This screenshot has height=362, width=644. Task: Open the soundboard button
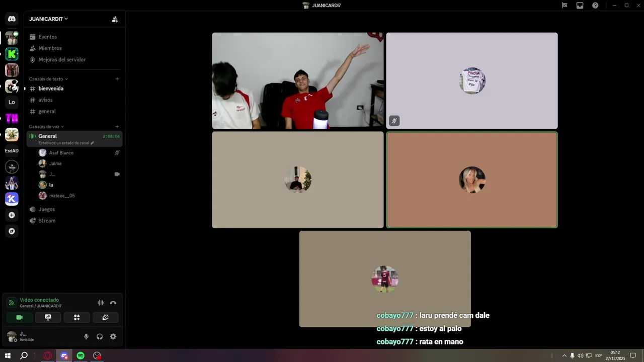106,317
